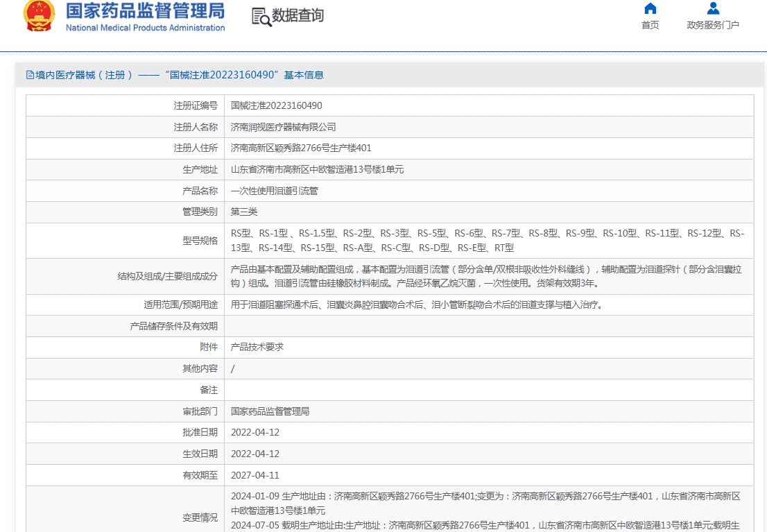767x532 pixels.
Task: Click the 附件 label
Action: [209, 347]
